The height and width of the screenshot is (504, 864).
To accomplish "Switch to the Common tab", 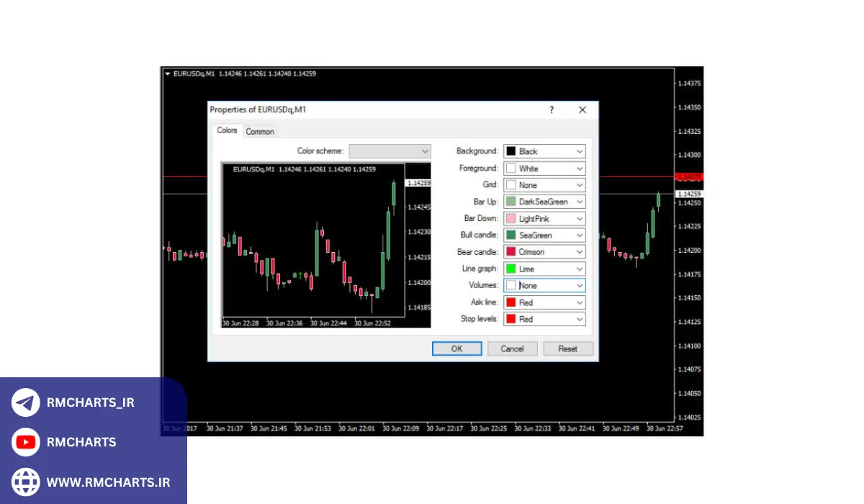I will [260, 132].
